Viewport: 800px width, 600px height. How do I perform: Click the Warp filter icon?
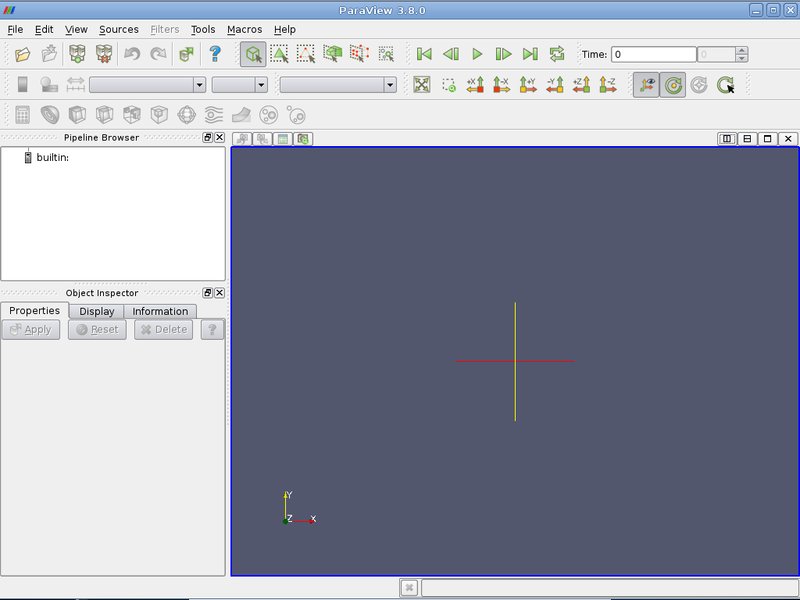tap(241, 115)
